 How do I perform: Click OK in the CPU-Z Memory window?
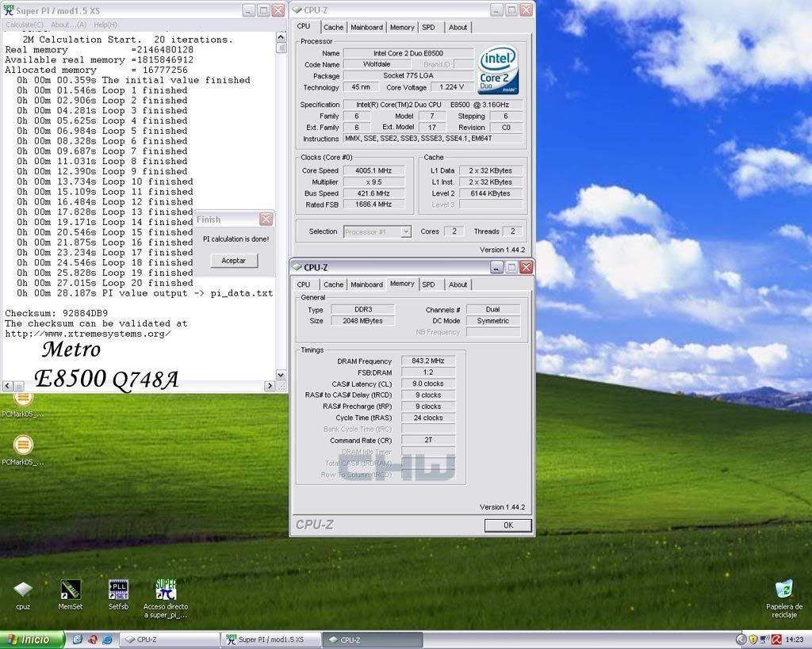coord(508,525)
